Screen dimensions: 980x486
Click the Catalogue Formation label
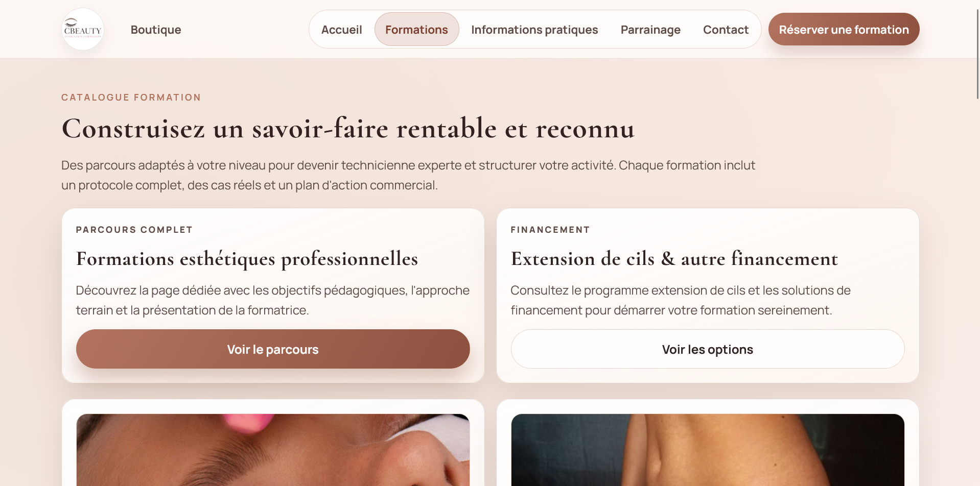pos(131,98)
